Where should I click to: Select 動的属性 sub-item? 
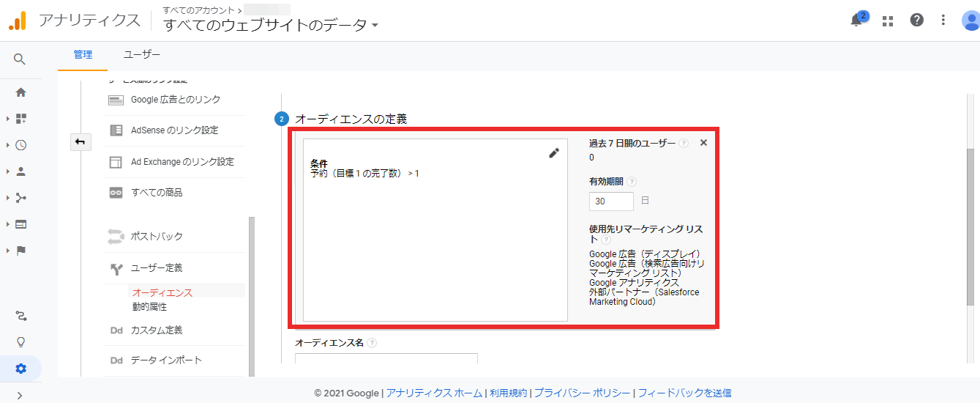[149, 307]
